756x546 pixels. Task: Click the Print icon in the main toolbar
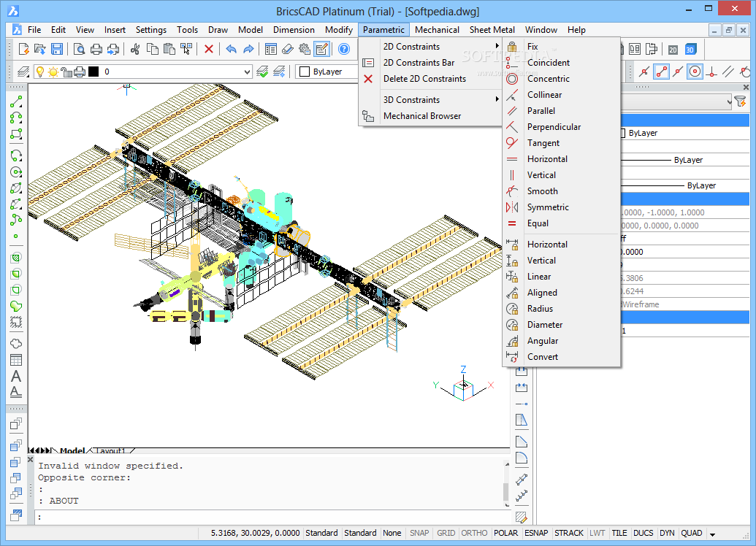click(96, 49)
